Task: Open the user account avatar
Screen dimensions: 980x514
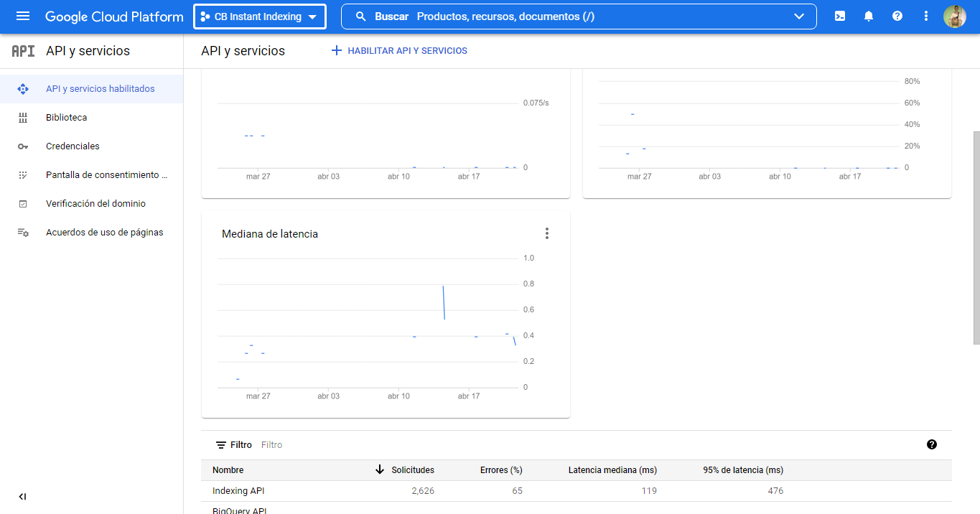Action: [955, 16]
